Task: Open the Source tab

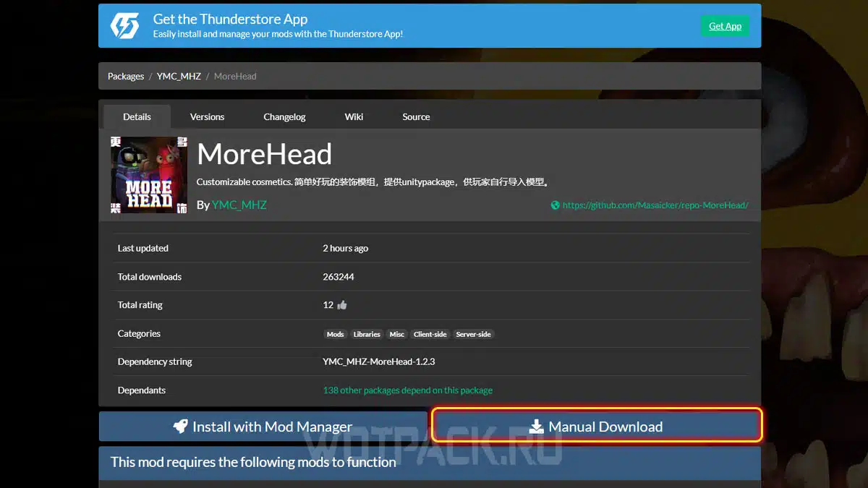Action: pos(416,116)
